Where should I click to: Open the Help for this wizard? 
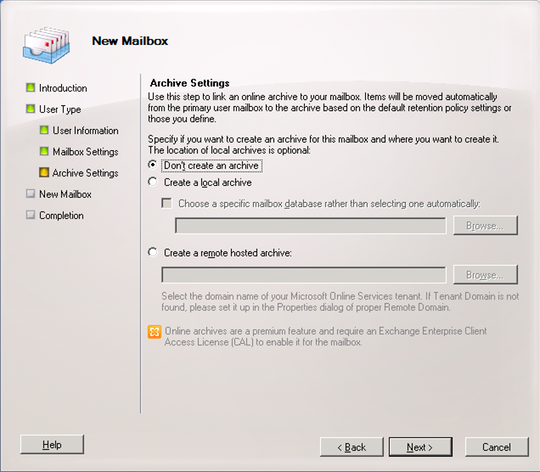point(52,444)
